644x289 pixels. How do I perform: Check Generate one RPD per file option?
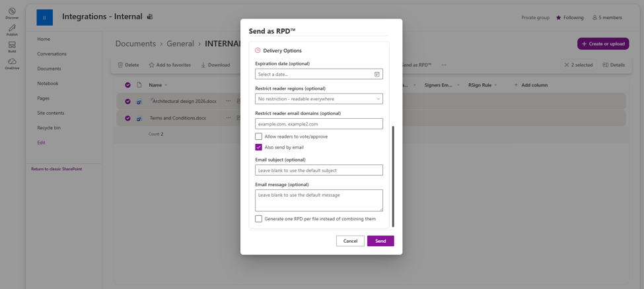coord(258,219)
